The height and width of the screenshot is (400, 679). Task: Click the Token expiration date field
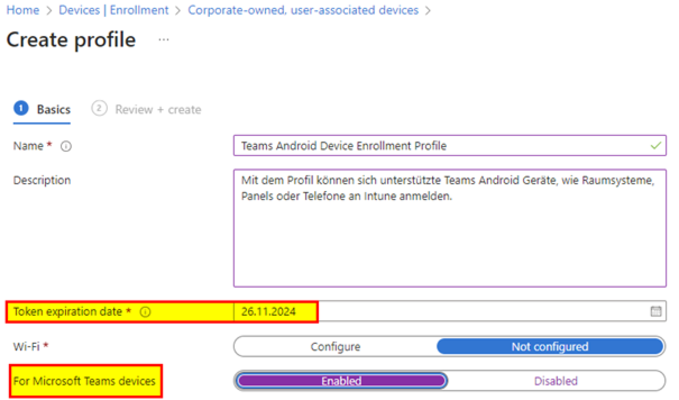449,311
